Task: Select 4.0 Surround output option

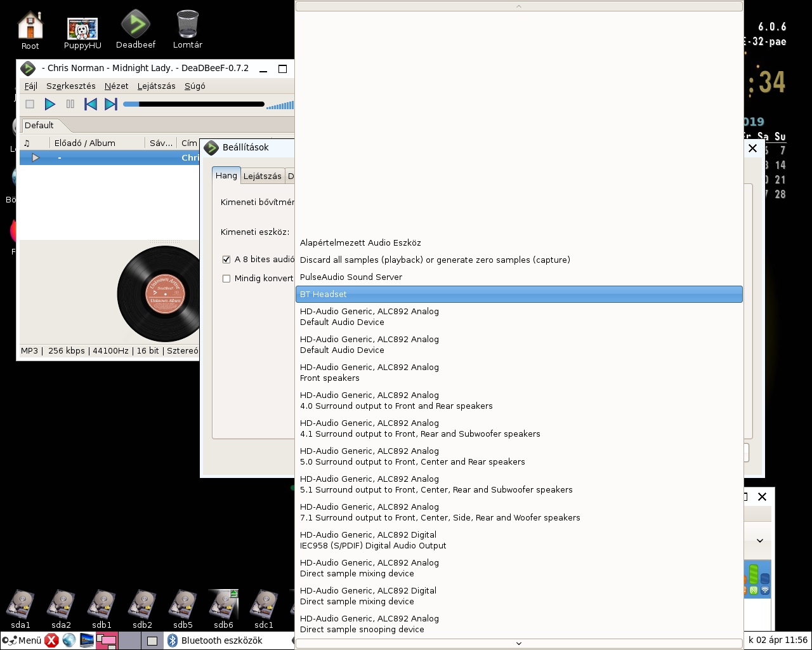Action: pos(519,401)
